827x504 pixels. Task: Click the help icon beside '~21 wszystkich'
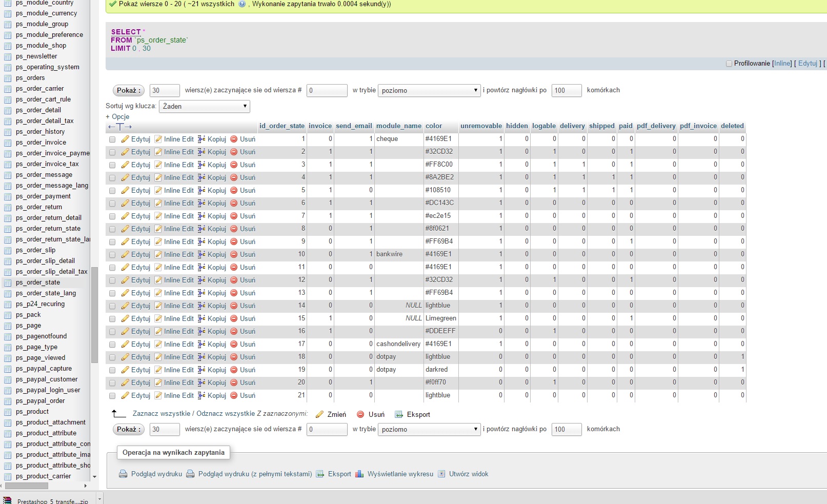click(x=242, y=4)
